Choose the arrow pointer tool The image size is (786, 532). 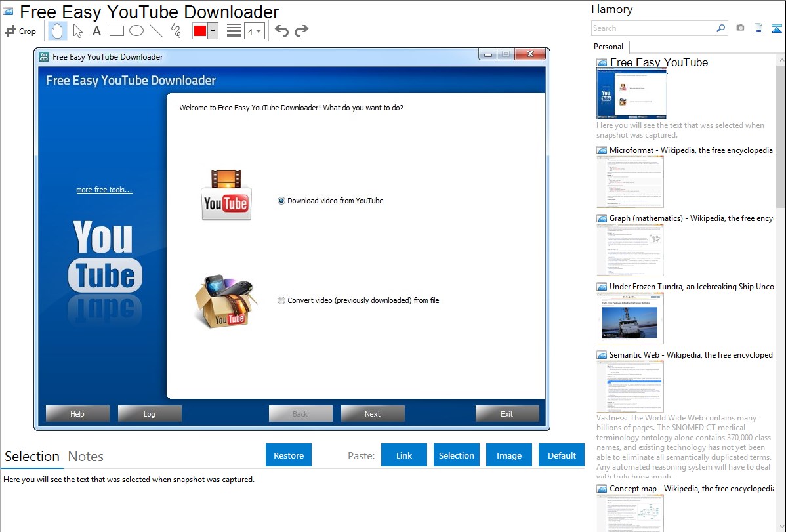[77, 31]
